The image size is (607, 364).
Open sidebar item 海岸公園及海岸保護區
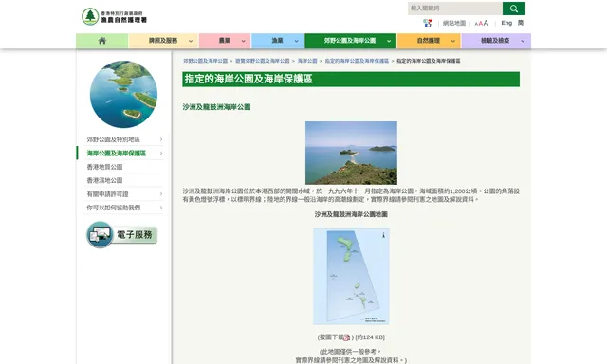[117, 154]
